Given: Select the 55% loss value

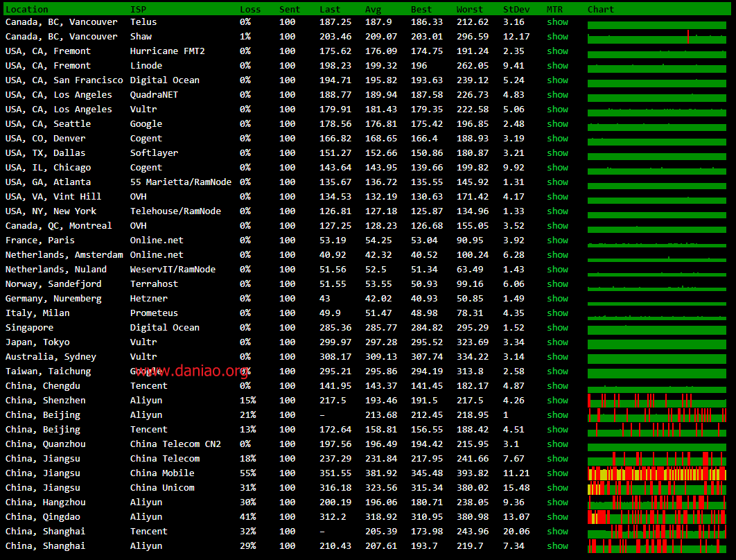Looking at the screenshot, I should (x=247, y=473).
